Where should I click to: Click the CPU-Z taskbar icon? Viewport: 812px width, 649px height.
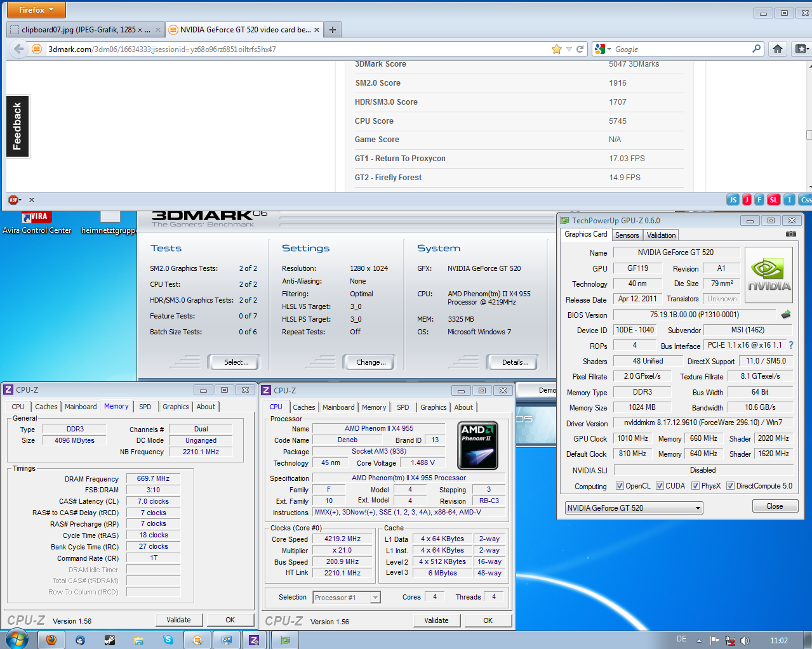coord(254,640)
